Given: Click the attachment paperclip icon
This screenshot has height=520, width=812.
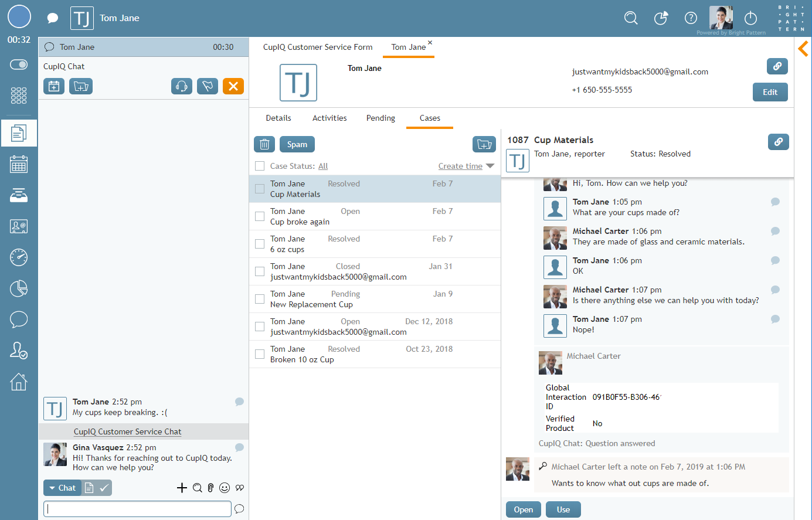Looking at the screenshot, I should click(x=210, y=488).
